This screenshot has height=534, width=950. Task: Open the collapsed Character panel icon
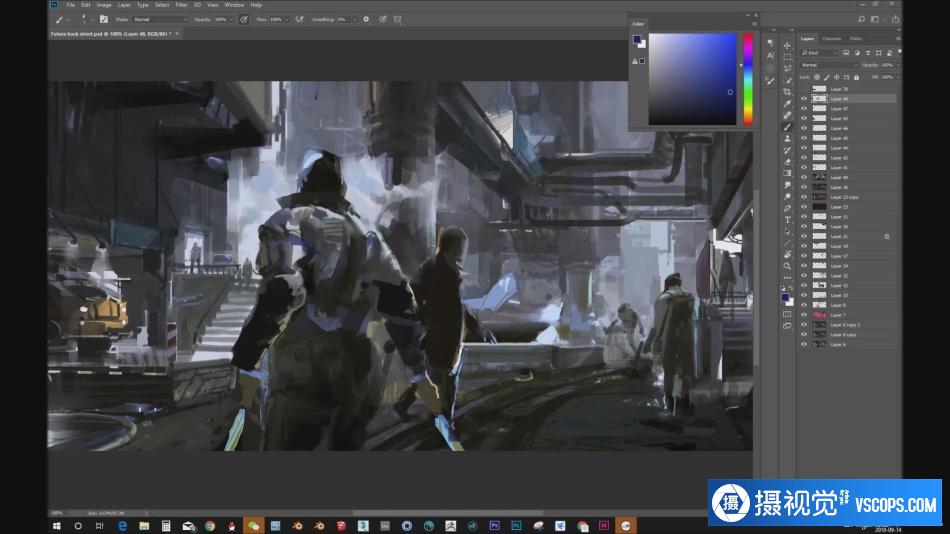[x=770, y=55]
